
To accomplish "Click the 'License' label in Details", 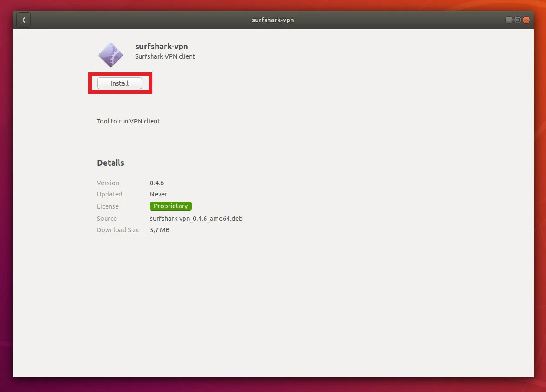I will pos(108,206).
